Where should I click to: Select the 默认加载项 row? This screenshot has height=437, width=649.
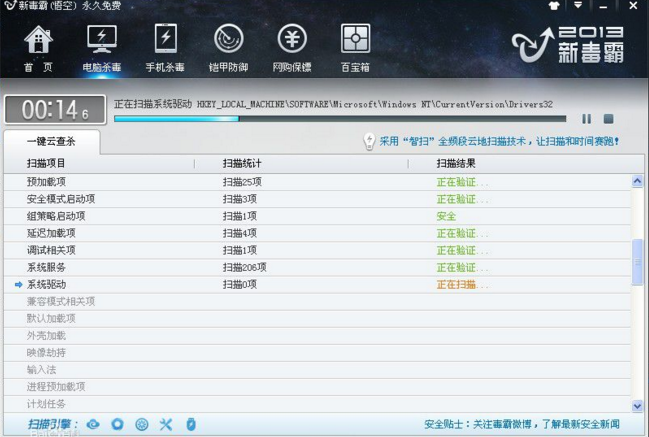coord(317,319)
